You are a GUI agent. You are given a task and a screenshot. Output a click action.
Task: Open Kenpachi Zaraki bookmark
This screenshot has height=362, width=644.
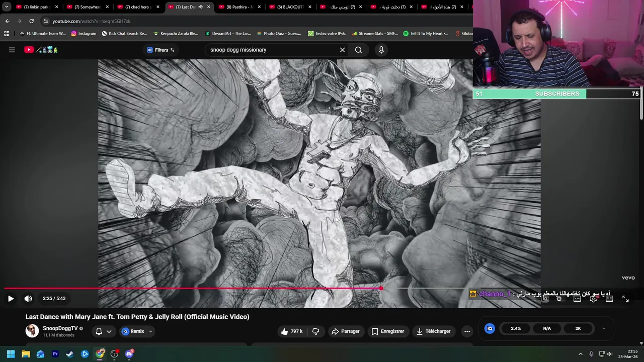pyautogui.click(x=176, y=34)
